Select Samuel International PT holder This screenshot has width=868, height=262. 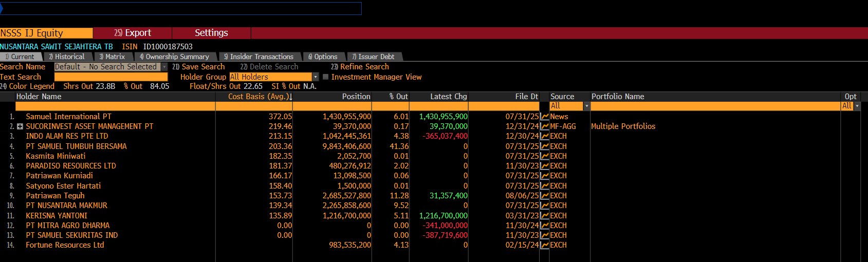pyautogui.click(x=68, y=117)
